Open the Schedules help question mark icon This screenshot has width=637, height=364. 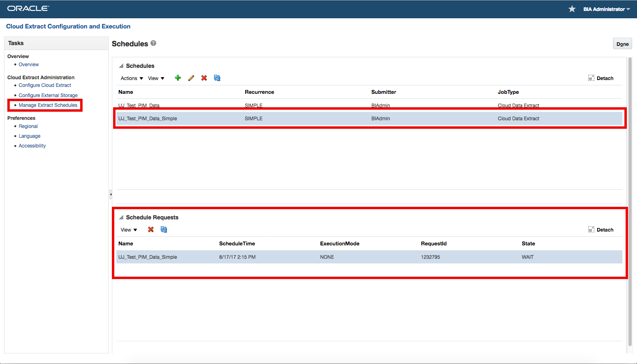153,43
